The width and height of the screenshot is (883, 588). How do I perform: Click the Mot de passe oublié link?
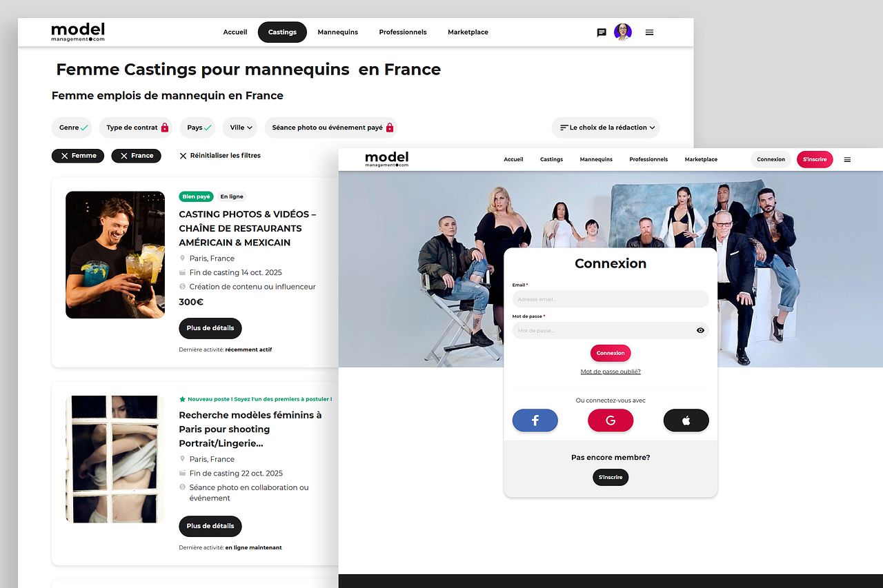pyautogui.click(x=611, y=372)
